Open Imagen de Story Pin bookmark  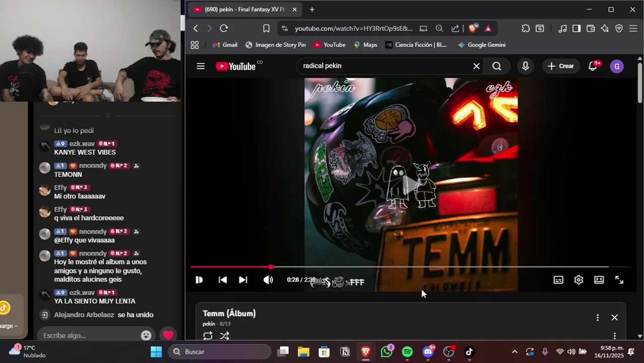point(276,45)
